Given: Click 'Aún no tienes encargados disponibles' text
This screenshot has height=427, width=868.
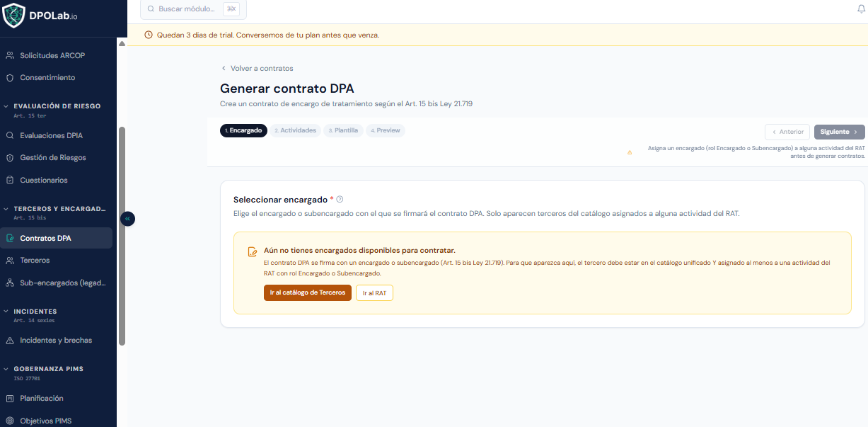Looking at the screenshot, I should 359,251.
